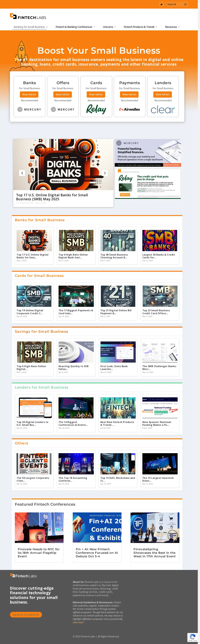Click the Clear logo under Lenders
The width and height of the screenshot is (200, 644).
[x=163, y=109]
